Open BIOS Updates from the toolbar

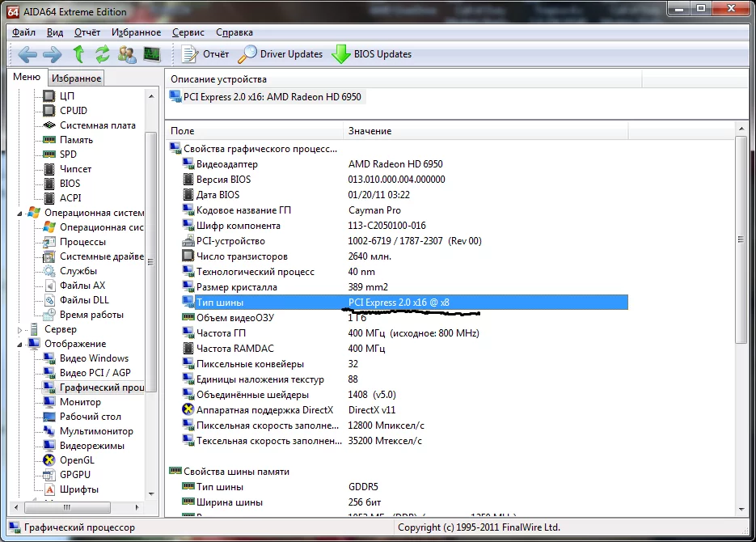pos(372,54)
